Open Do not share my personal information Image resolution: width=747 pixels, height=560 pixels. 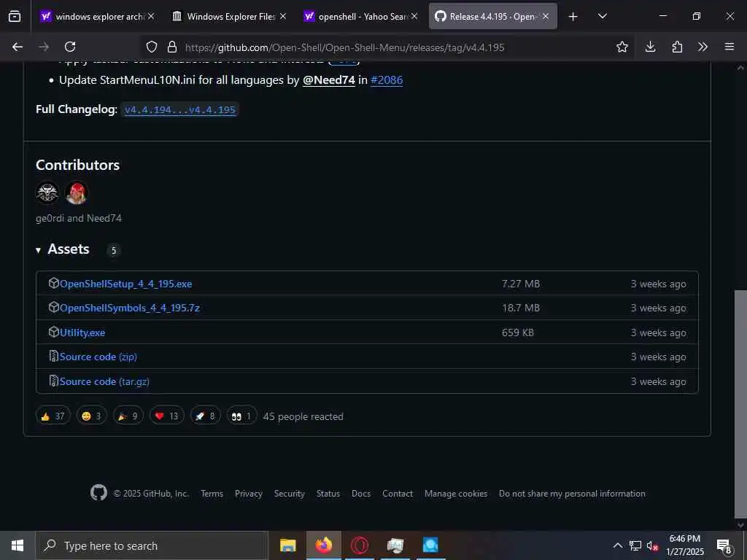(x=572, y=494)
